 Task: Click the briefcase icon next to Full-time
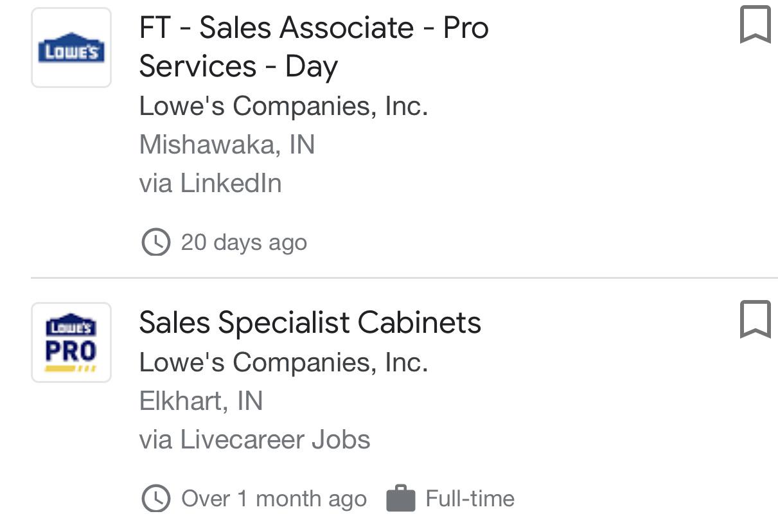click(x=402, y=498)
